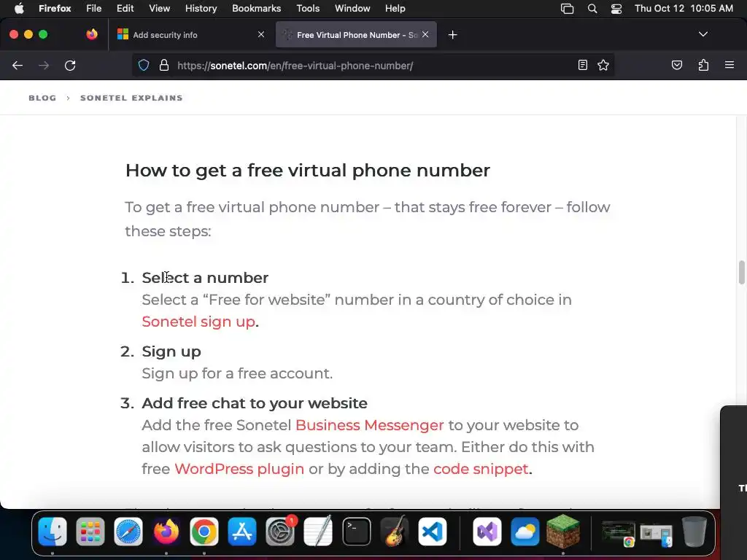Open the Edit menu

tap(125, 9)
